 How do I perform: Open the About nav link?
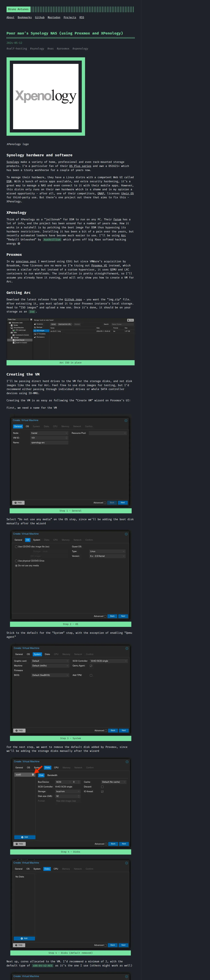point(10,17)
